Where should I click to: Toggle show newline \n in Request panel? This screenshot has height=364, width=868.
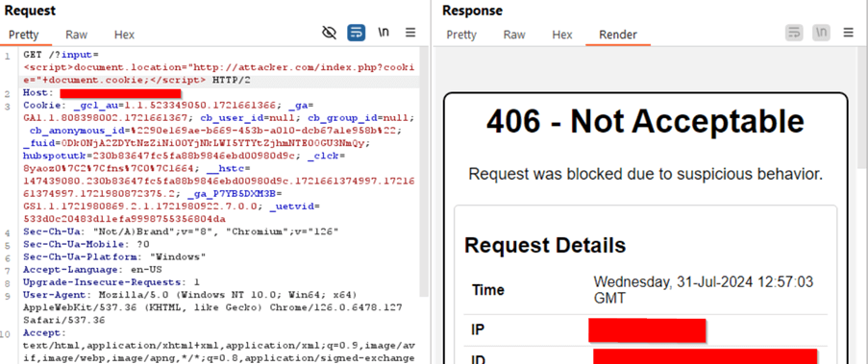(x=384, y=33)
